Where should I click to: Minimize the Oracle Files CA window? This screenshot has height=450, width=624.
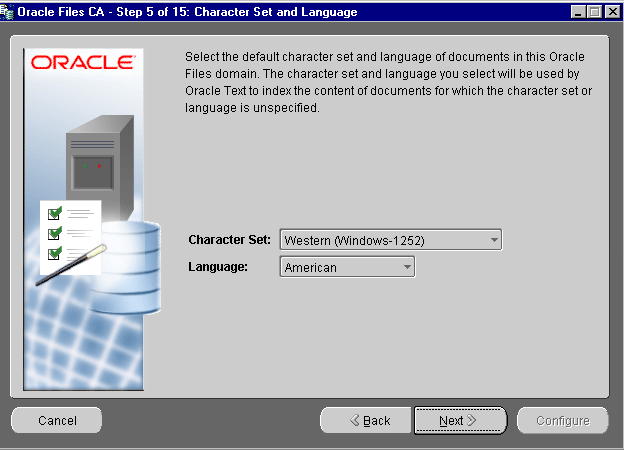pyautogui.click(x=578, y=12)
